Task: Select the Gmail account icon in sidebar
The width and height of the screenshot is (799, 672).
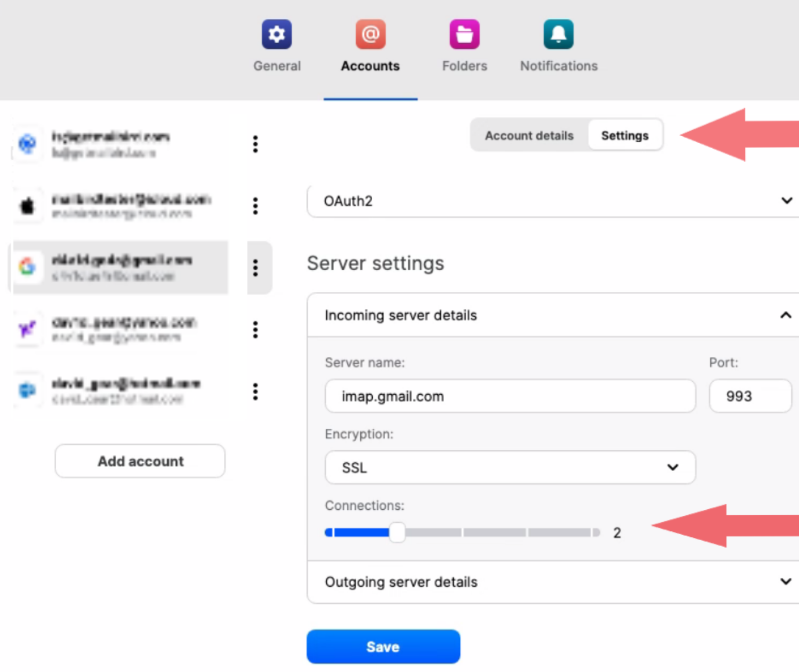Action: pos(28,268)
